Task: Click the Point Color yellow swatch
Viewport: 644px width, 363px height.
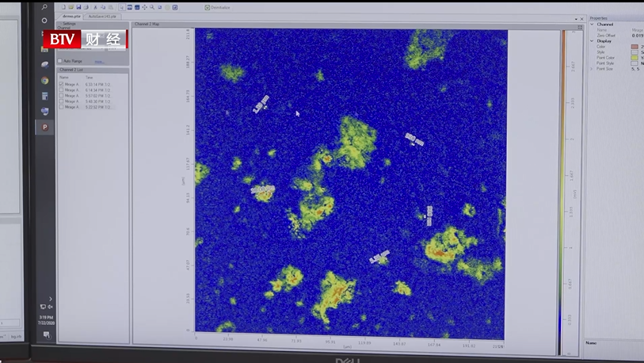Action: pyautogui.click(x=634, y=58)
